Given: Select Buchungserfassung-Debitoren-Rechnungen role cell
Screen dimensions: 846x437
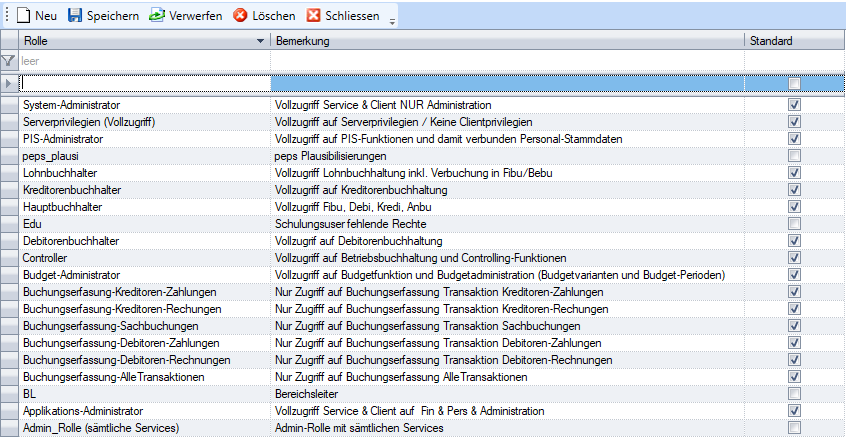Looking at the screenshot, I should tap(144, 360).
